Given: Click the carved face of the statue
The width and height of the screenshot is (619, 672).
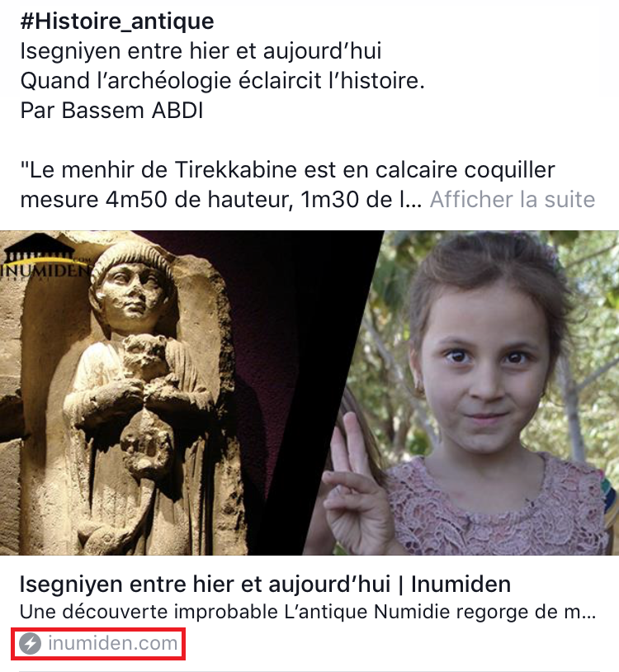Looking at the screenshot, I should click(130, 289).
